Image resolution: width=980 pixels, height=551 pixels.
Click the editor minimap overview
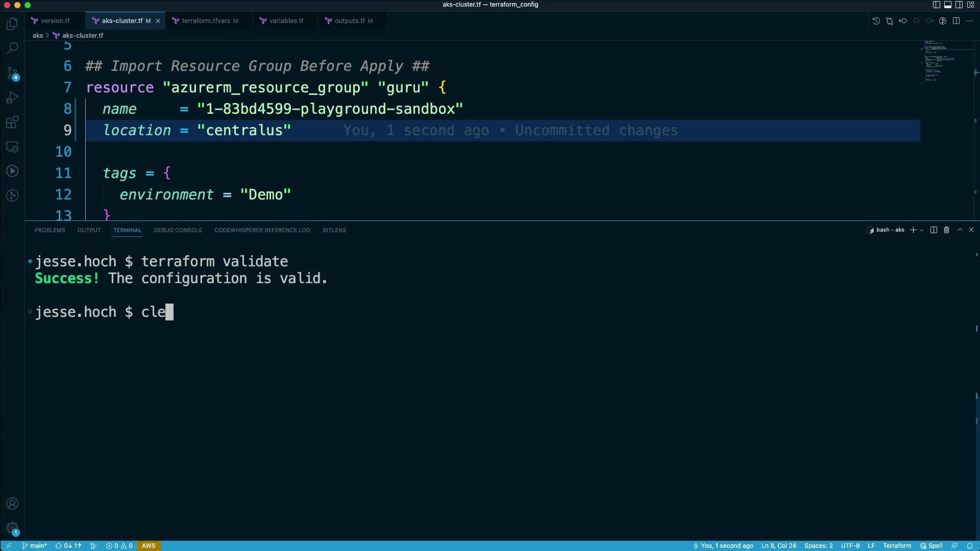pyautogui.click(x=939, y=61)
